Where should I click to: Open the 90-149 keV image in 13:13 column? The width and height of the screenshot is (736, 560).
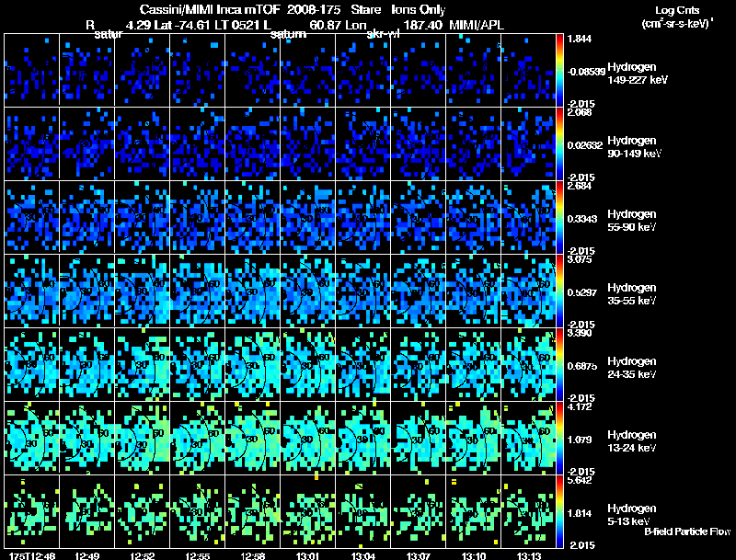point(528,143)
